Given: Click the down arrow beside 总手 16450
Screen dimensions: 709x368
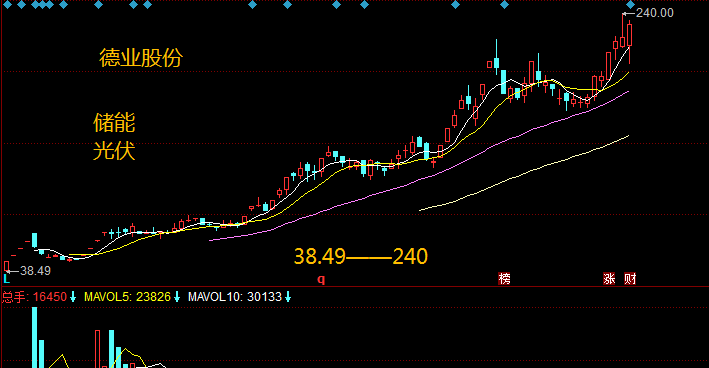Looking at the screenshot, I should coord(73,297).
